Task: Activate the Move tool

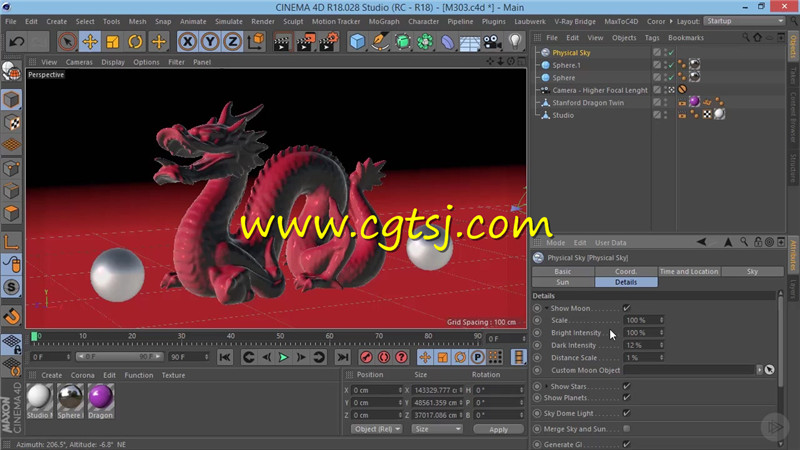Action: coord(90,41)
